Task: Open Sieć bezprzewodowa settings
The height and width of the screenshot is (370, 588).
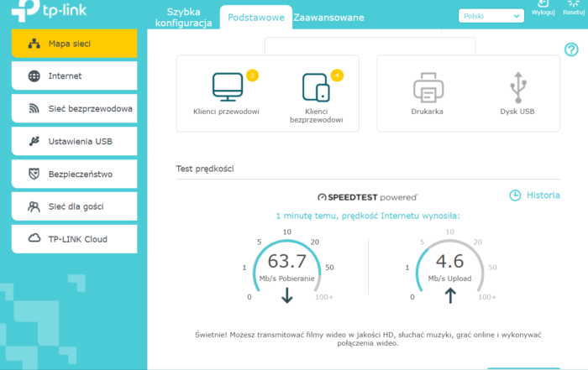Action: 74,108
